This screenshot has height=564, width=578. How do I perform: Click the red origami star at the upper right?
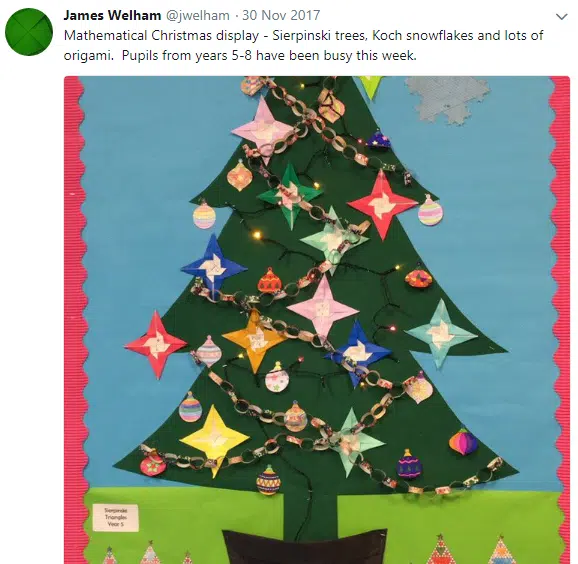pyautogui.click(x=381, y=205)
